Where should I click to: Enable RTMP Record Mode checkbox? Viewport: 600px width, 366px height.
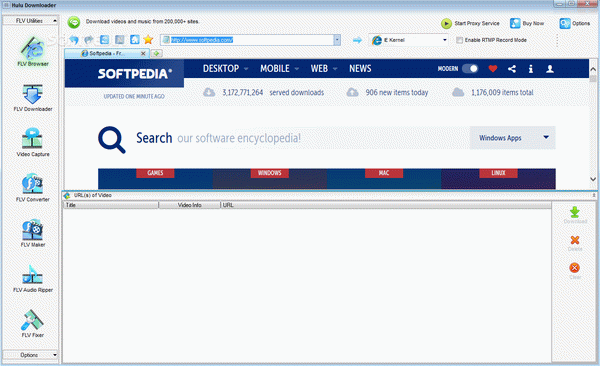459,40
